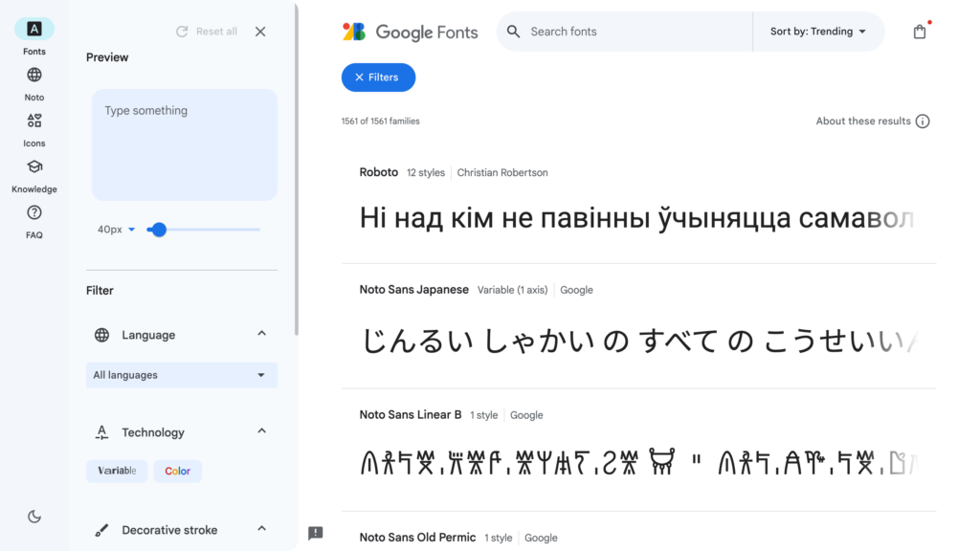Open the shopping bag of selected fonts
The width and height of the screenshot is (980, 551).
pyautogui.click(x=919, y=31)
